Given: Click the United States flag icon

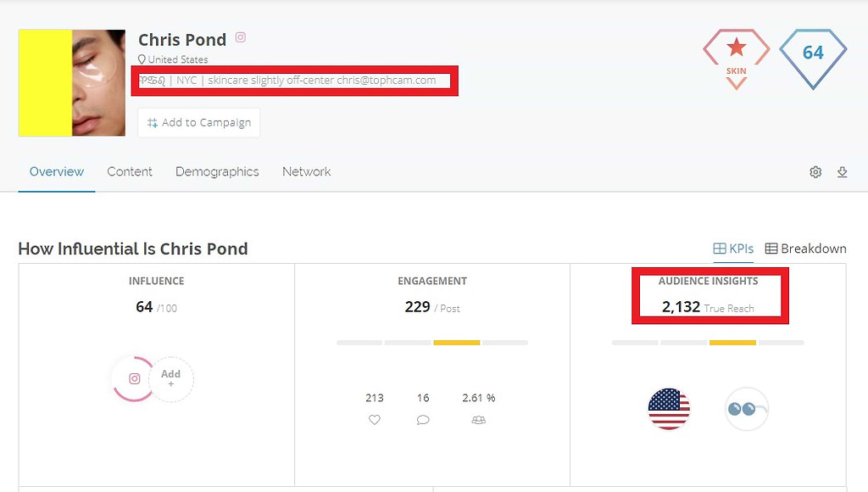Looking at the screenshot, I should pyautogui.click(x=669, y=409).
